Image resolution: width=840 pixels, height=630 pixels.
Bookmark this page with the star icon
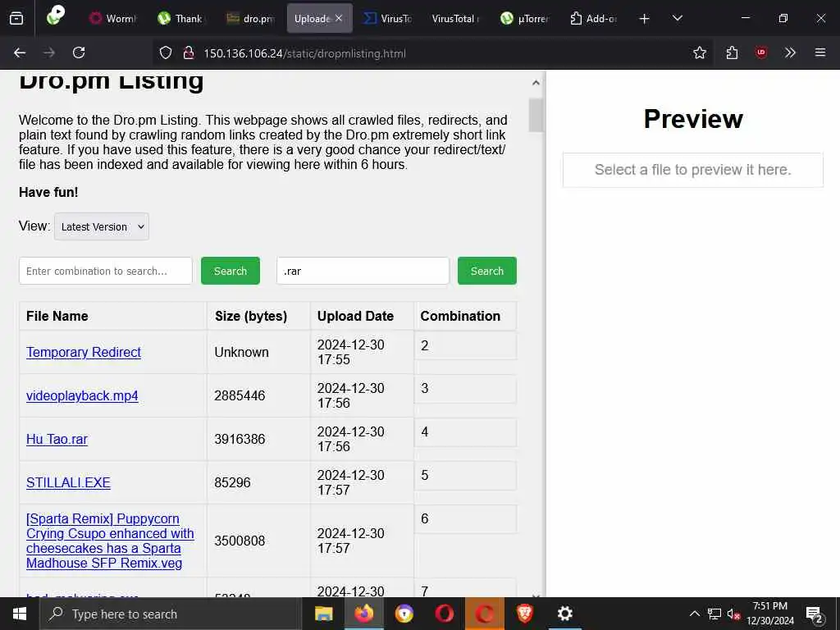[x=699, y=52]
